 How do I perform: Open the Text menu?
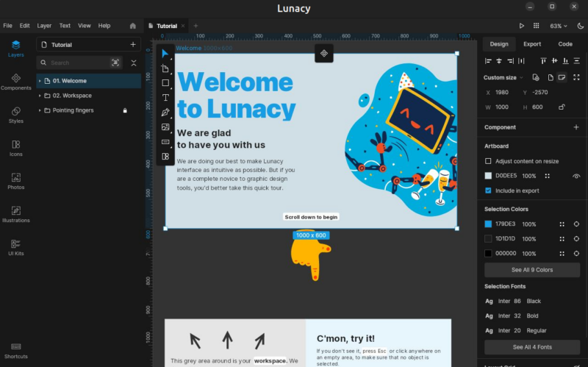(x=65, y=26)
